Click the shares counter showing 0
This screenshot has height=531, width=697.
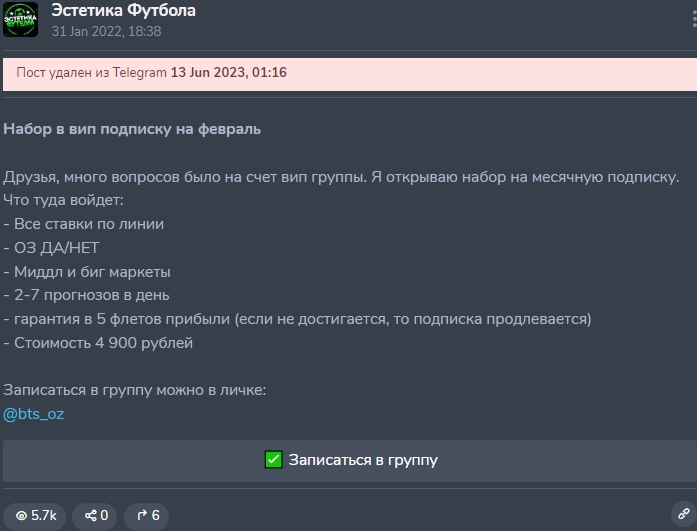point(95,515)
